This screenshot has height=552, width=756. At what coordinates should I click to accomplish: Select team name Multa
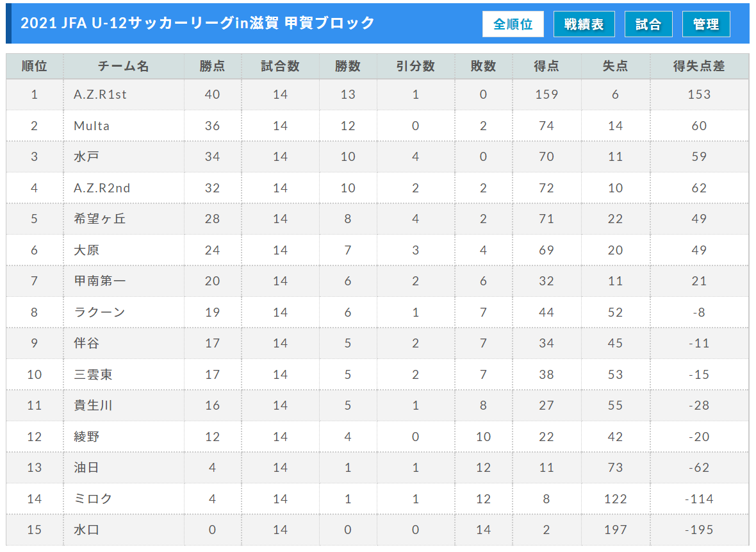pos(92,126)
